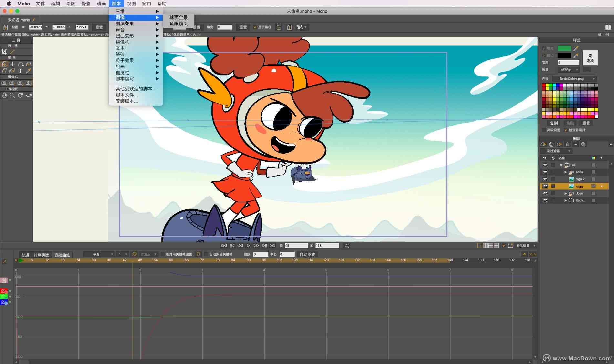Open the 图层效果 submenu
Viewport: 614px width, 364px height.
coord(136,24)
